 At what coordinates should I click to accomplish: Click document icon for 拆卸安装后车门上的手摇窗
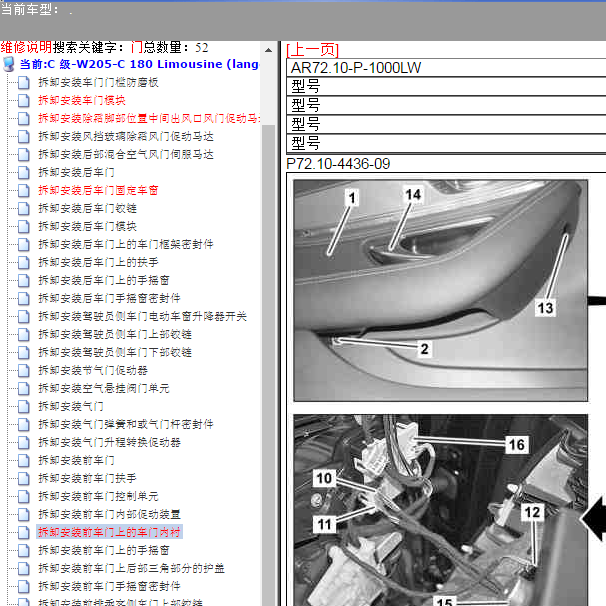[x=24, y=280]
